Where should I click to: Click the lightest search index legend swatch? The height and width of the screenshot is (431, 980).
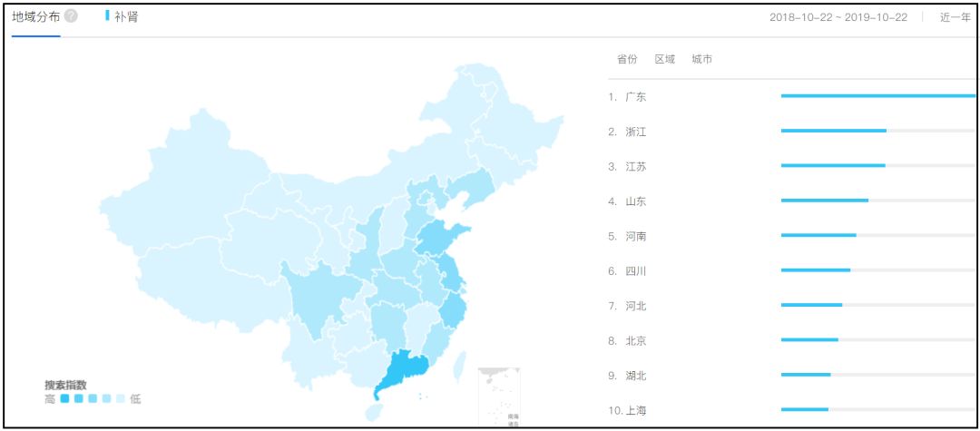coord(121,398)
